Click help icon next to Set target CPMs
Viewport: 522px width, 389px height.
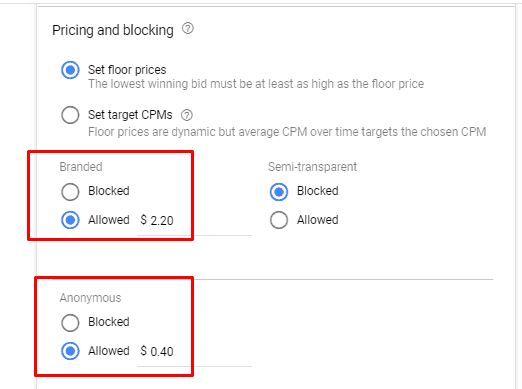[x=187, y=115]
